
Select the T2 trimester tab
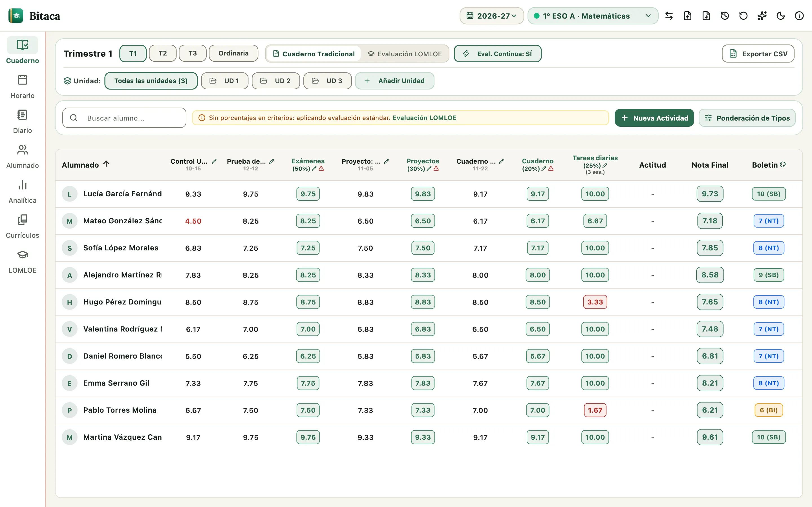[163, 53]
